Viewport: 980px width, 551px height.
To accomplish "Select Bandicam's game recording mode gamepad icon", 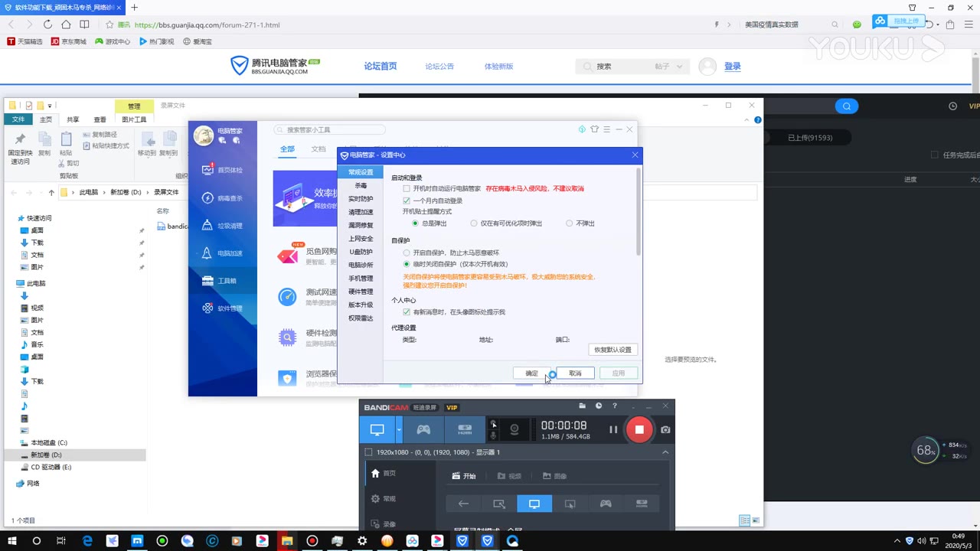I will [x=423, y=430].
